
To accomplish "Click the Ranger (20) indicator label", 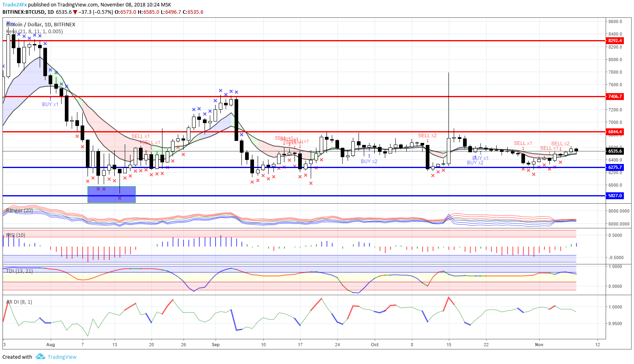I will [19, 211].
